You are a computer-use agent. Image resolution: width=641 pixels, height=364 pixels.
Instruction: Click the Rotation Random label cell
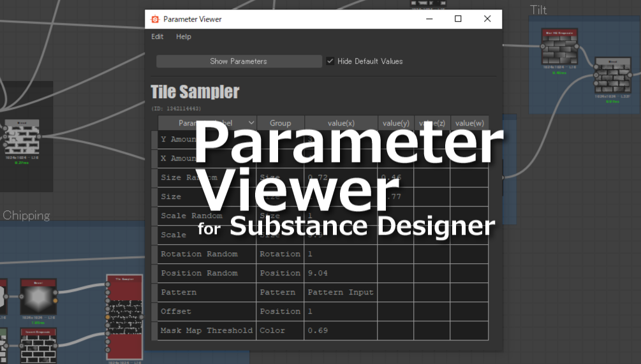click(x=207, y=254)
